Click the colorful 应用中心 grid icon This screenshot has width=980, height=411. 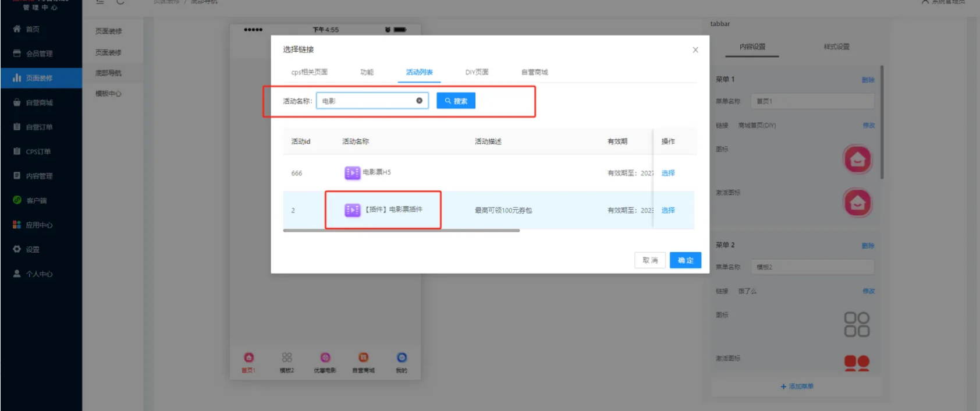coord(17,224)
